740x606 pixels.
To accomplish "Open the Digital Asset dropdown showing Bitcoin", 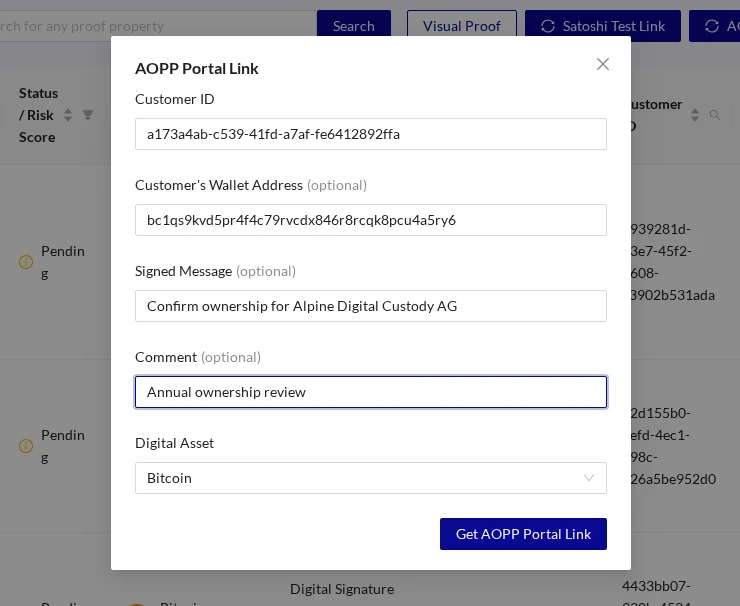I will pyautogui.click(x=370, y=478).
